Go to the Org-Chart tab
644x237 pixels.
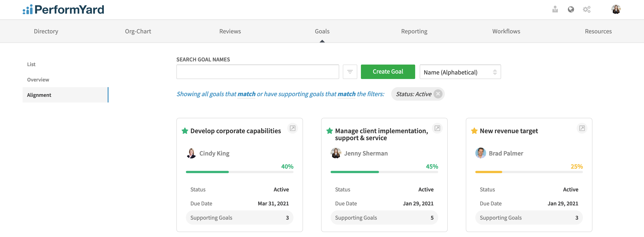click(x=138, y=31)
